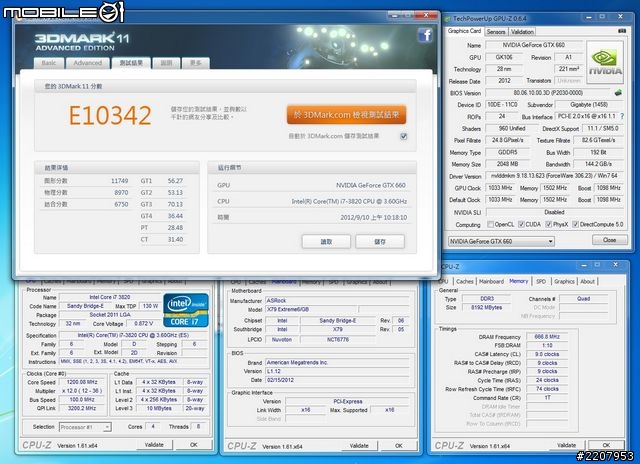Click the CPU-Z memory Size value 8192 MBytes
The image size is (640, 464).
coord(487,307)
